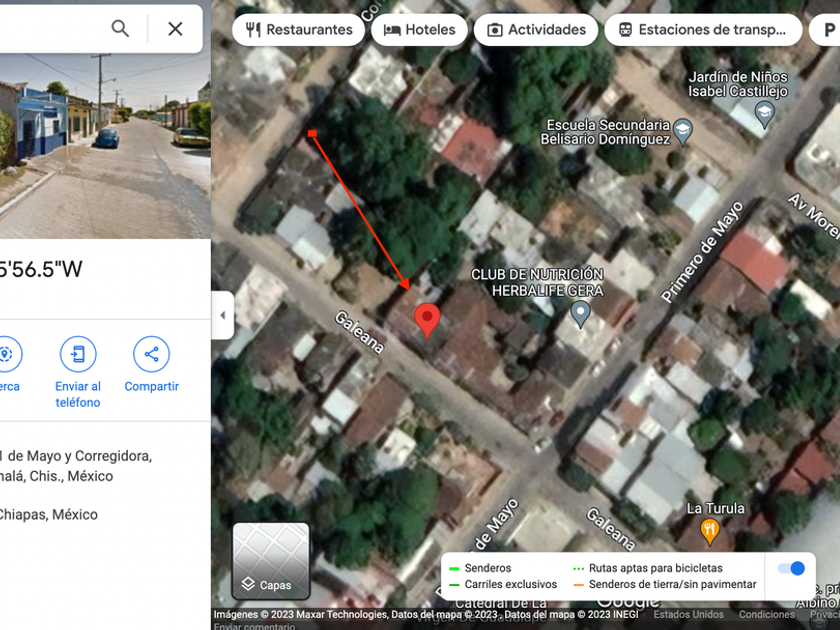Click the search magnifier icon
Viewport: 840px width, 630px height.
point(120,28)
